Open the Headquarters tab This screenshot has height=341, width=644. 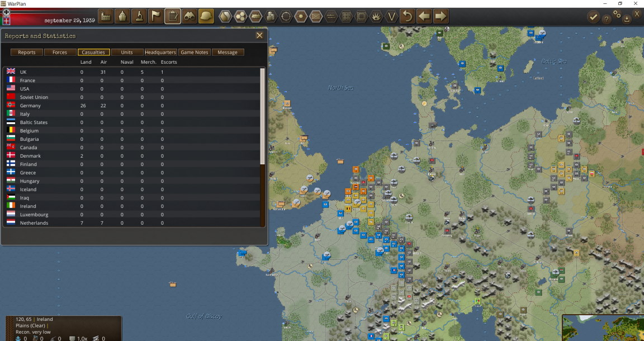(x=160, y=52)
